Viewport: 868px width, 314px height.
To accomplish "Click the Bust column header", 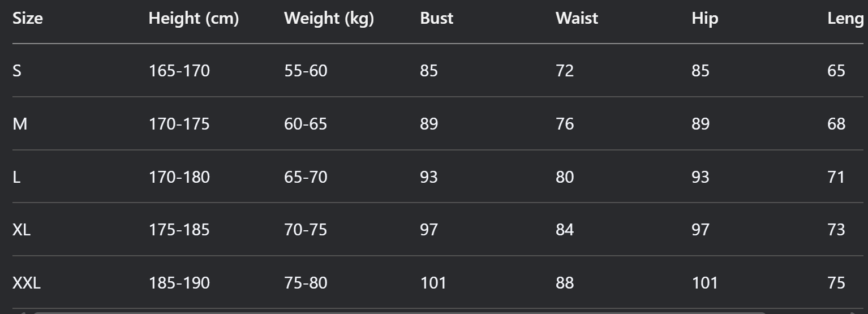I will (x=436, y=19).
